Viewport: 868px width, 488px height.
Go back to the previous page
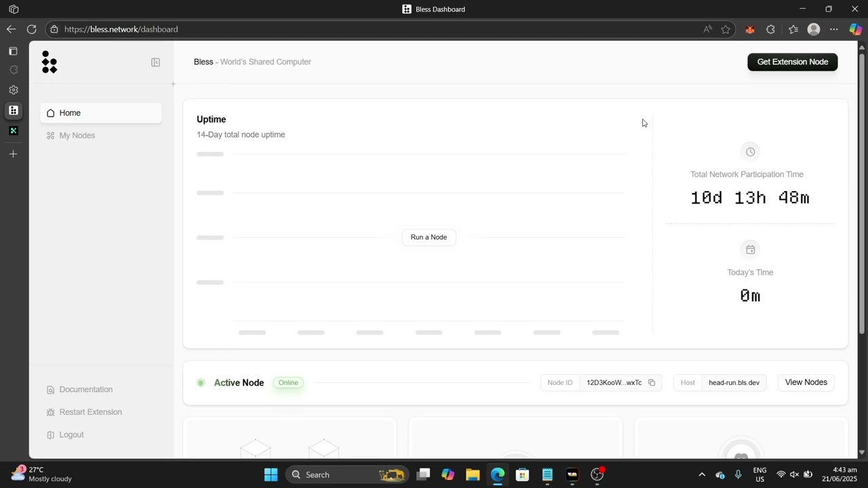tap(11, 29)
